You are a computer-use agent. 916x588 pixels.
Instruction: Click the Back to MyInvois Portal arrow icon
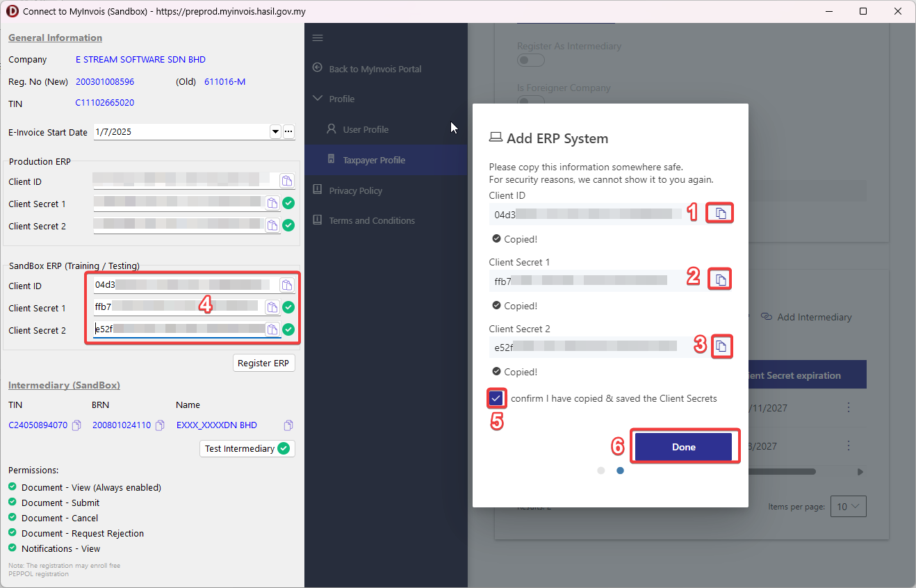318,68
